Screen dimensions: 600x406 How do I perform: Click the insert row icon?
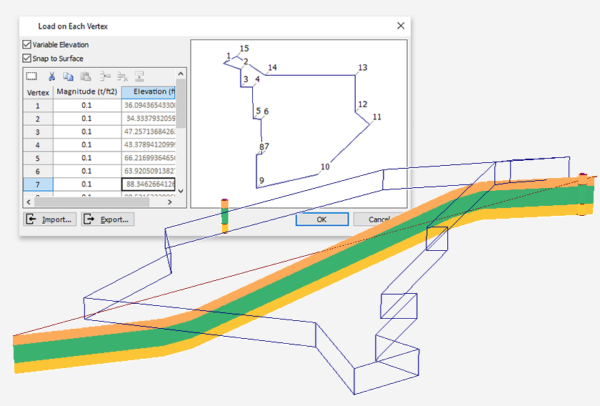(x=104, y=76)
